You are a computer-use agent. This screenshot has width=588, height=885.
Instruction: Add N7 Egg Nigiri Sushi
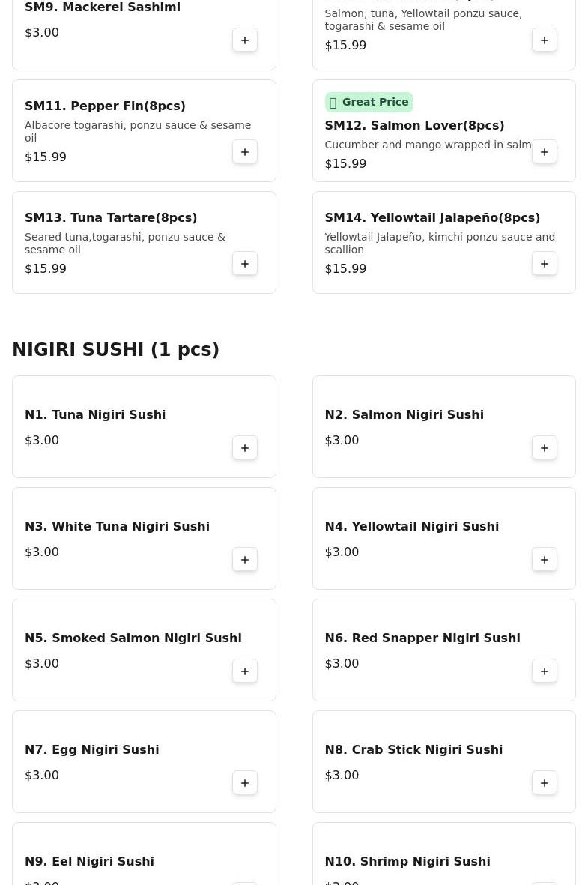(245, 783)
